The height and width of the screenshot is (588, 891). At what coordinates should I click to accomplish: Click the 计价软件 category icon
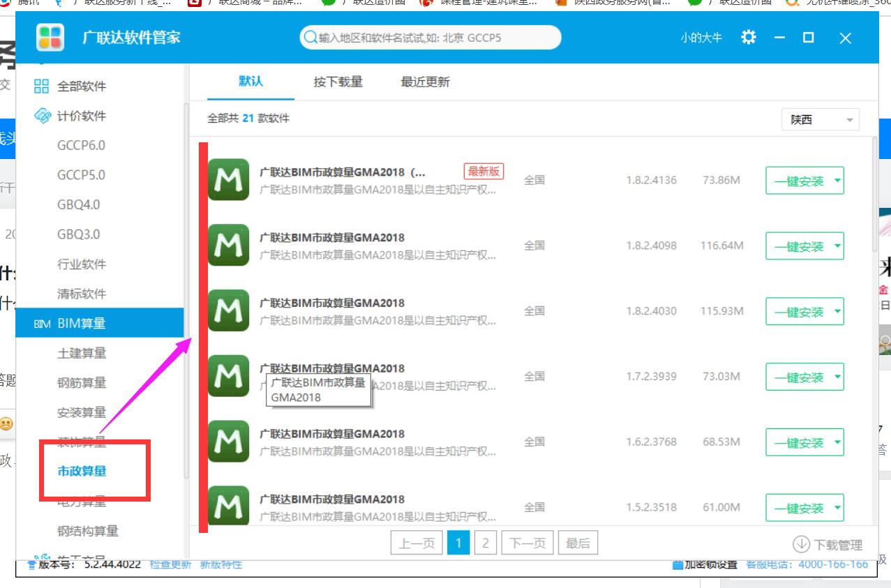tap(43, 116)
